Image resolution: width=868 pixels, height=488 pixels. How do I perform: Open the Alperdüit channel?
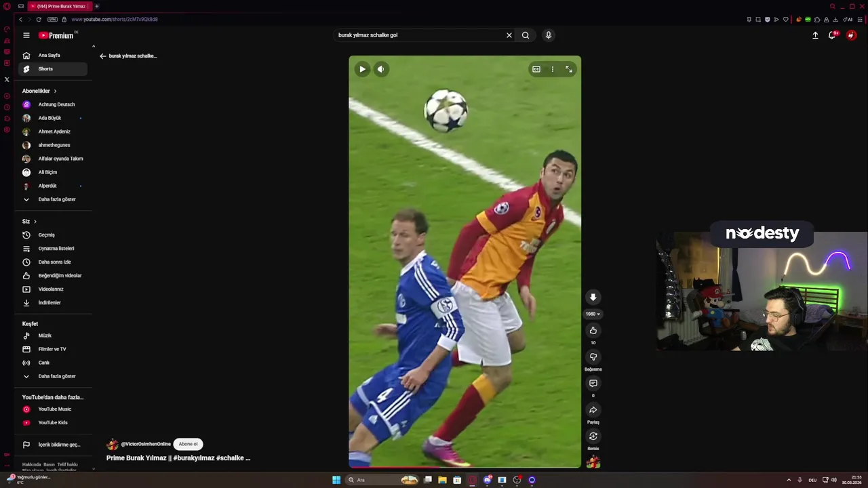(x=53, y=186)
